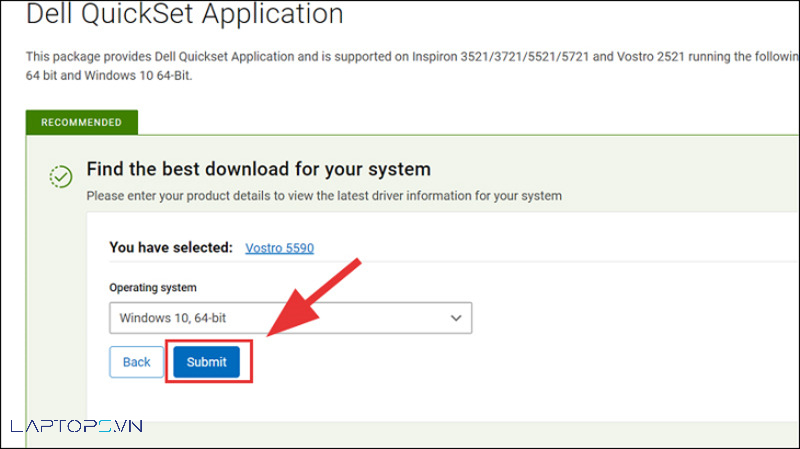Image resolution: width=800 pixels, height=449 pixels.
Task: Click the 'Dell QuickSet Application' page title
Action: [x=184, y=15]
